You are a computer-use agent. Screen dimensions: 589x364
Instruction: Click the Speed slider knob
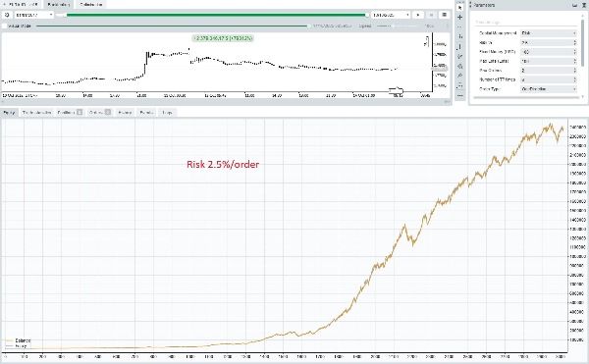(393, 26)
